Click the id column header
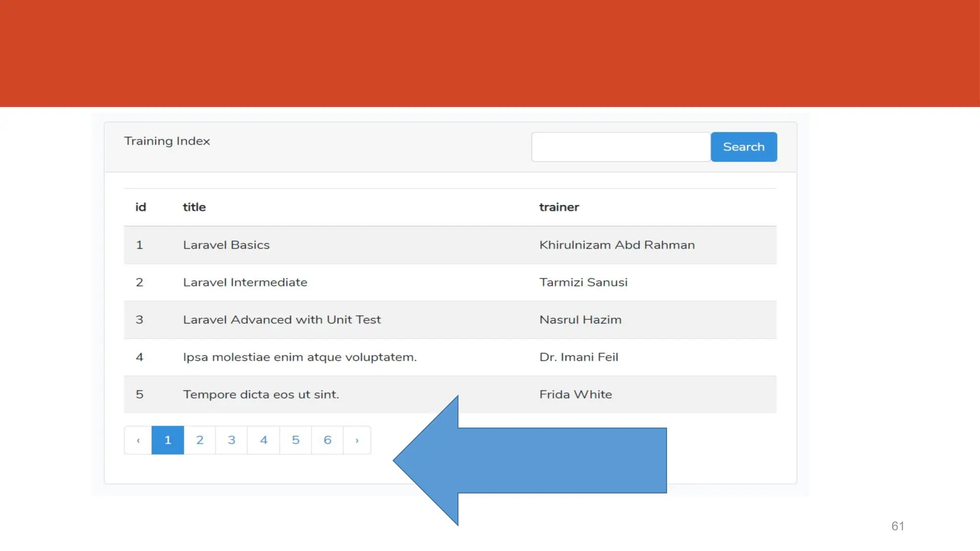The image size is (980, 551). tap(140, 207)
